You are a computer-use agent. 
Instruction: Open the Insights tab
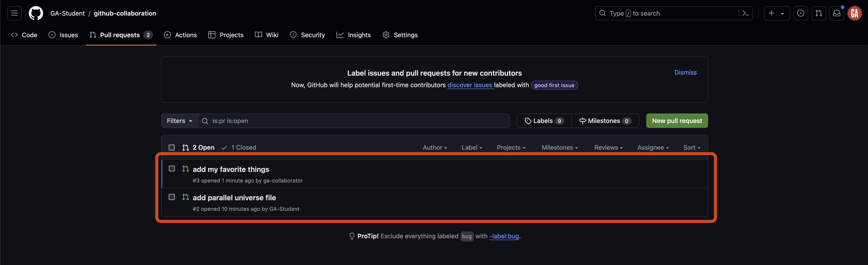353,35
